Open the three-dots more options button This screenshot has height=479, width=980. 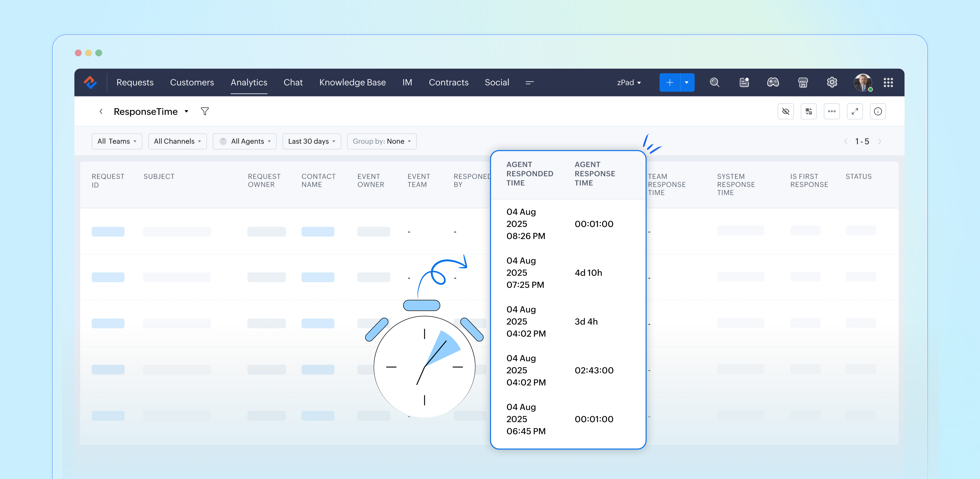(x=832, y=111)
